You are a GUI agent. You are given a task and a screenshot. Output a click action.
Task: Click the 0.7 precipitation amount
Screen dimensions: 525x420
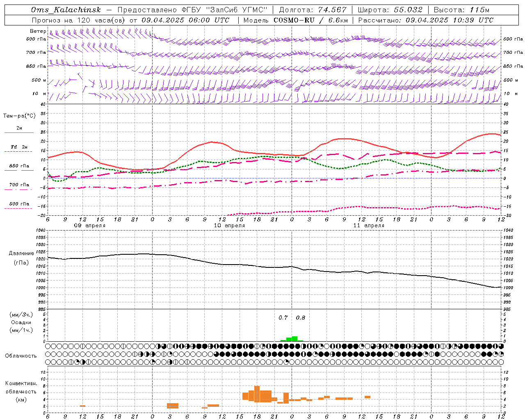(283, 318)
